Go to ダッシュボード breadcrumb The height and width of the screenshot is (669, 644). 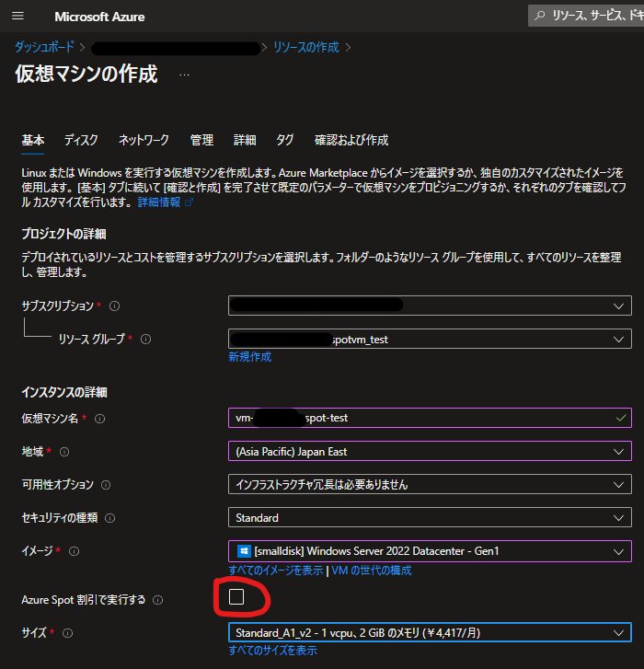(44, 47)
